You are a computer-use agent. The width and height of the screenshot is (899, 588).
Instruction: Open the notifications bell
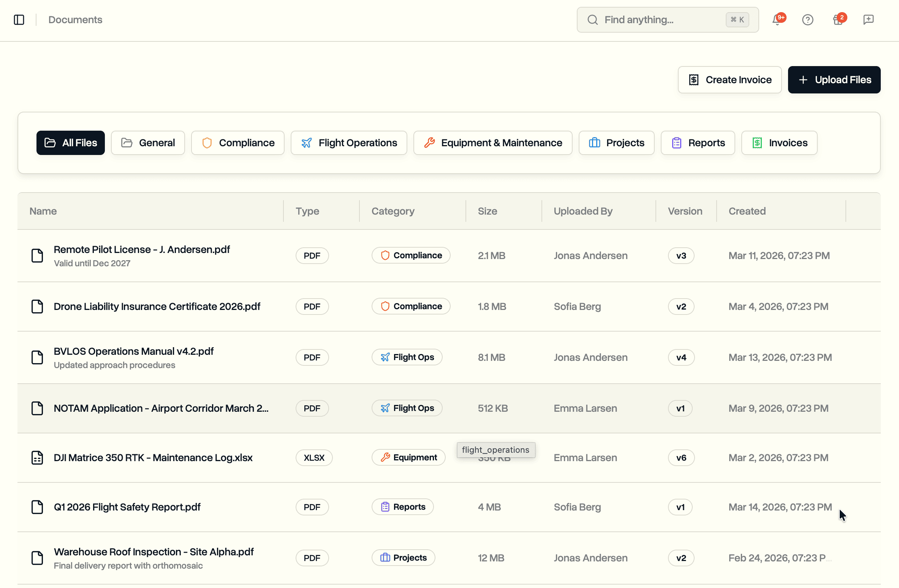777,20
